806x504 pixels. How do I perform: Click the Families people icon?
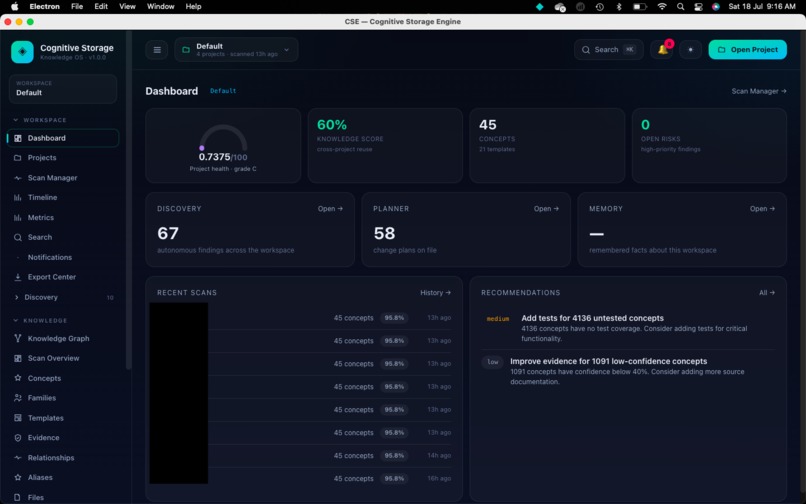click(x=18, y=398)
